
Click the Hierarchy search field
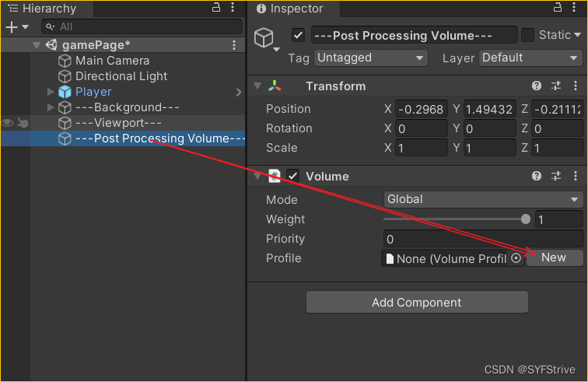click(142, 26)
